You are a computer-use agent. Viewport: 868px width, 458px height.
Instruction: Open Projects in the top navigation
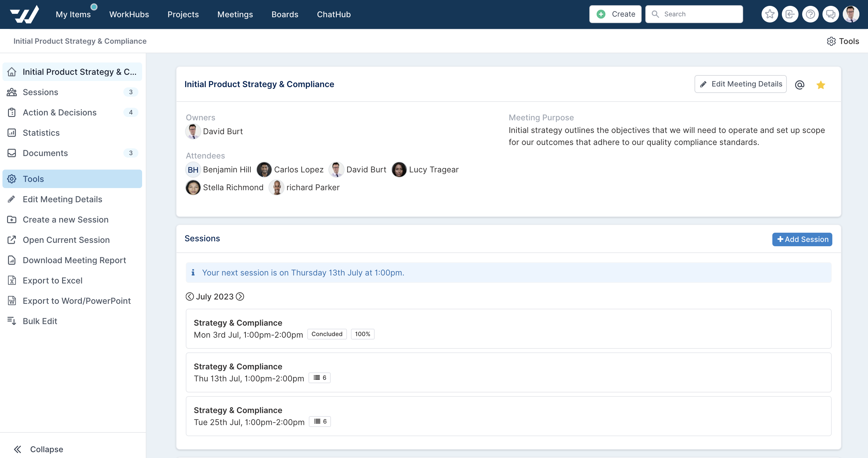[x=183, y=14]
